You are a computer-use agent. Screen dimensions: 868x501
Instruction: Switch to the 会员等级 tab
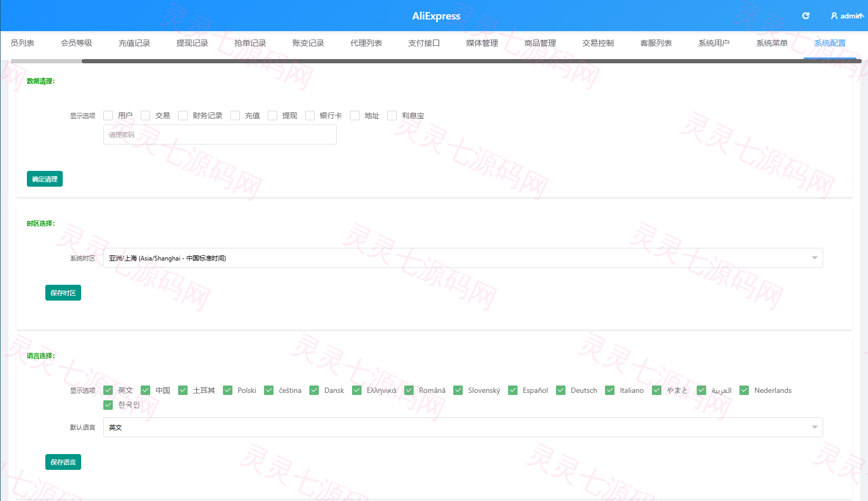click(76, 43)
